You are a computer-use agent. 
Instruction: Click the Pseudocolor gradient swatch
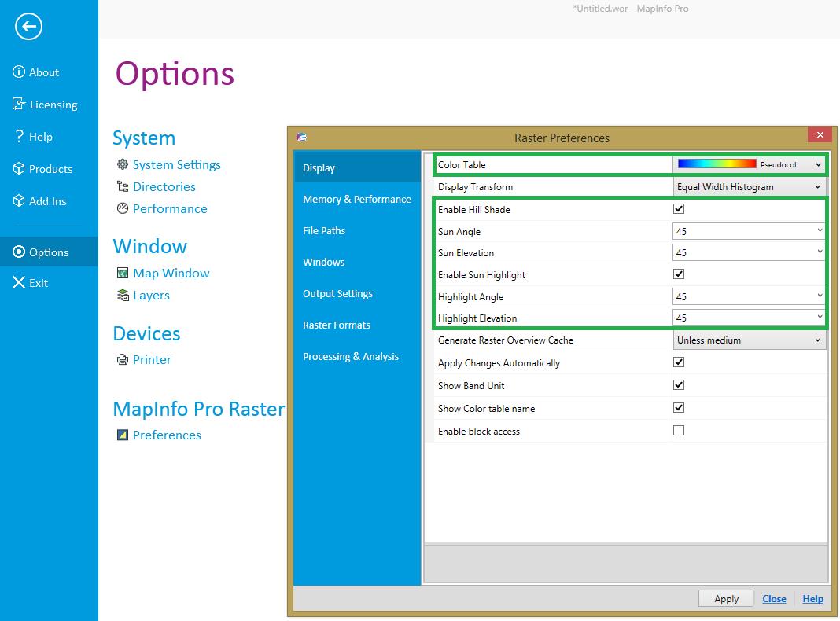(717, 164)
